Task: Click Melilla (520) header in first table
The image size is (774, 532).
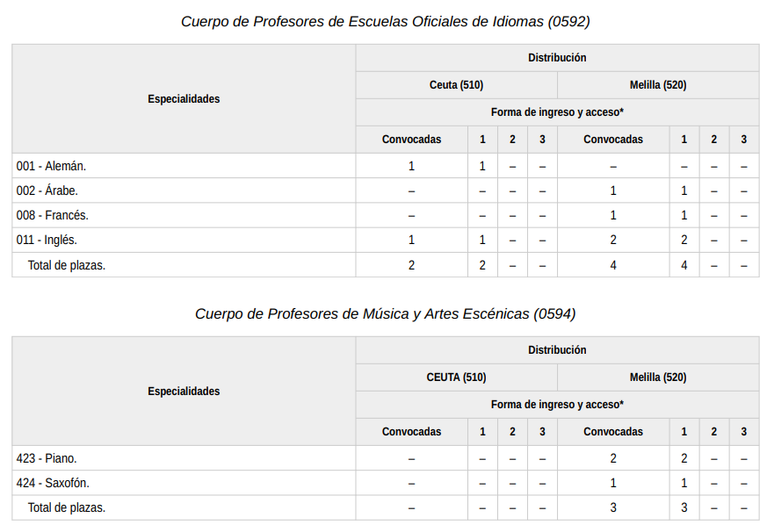Action: coord(658,85)
